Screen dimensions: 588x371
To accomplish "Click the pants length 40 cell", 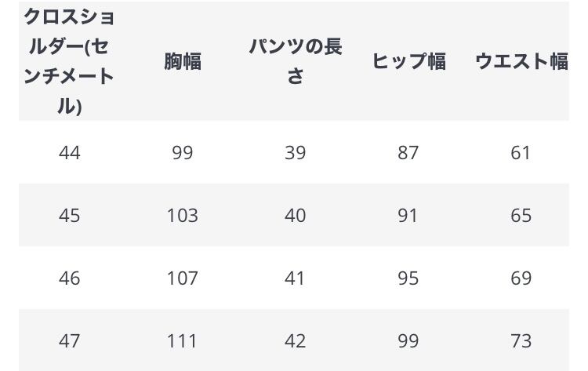I will 296,216.
